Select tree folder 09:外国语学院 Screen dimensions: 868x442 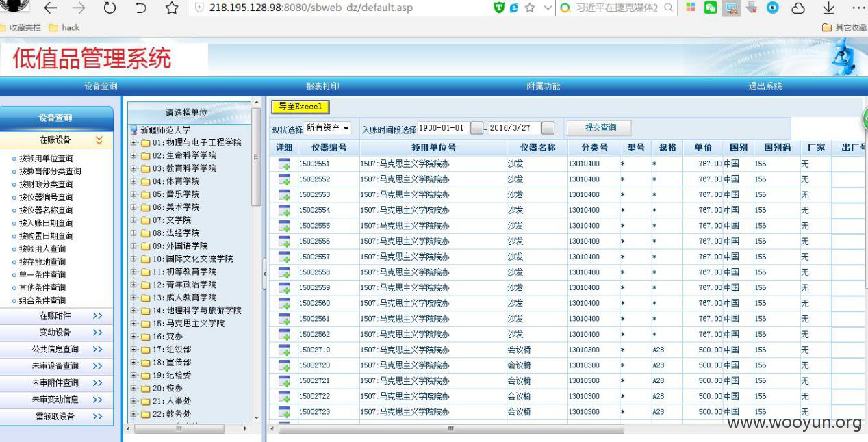[x=179, y=246]
